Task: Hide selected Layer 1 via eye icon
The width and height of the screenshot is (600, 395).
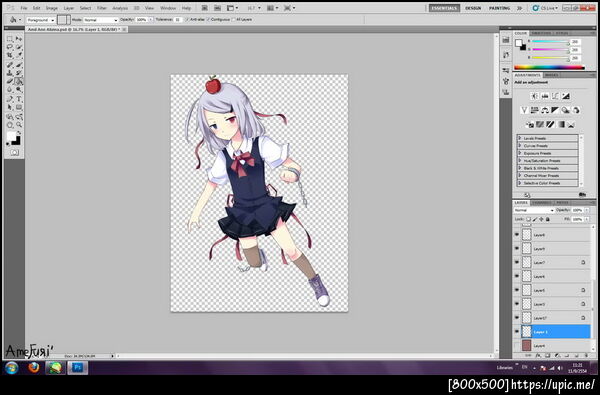Action: click(x=517, y=331)
